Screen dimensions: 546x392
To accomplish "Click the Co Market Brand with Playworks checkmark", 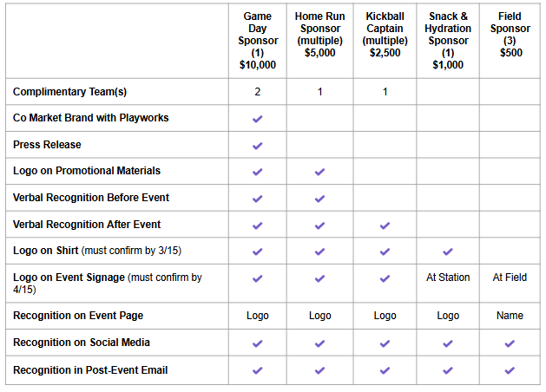I will point(257,118).
